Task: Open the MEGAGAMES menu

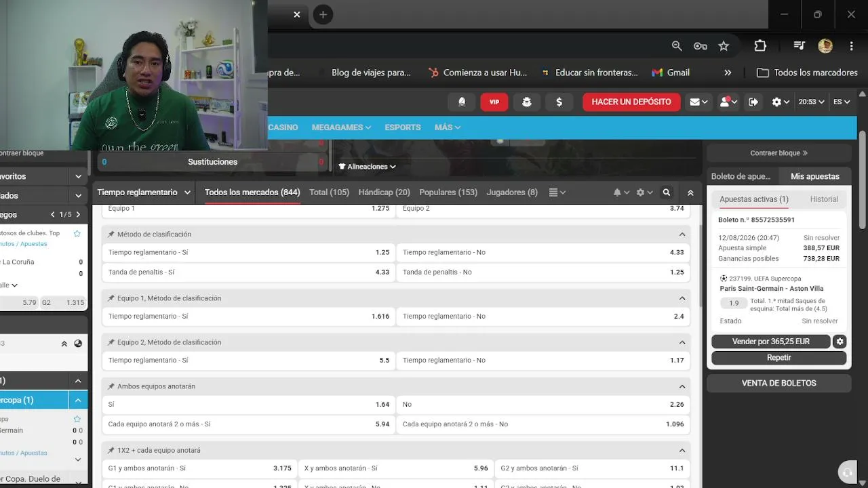Action: click(341, 127)
